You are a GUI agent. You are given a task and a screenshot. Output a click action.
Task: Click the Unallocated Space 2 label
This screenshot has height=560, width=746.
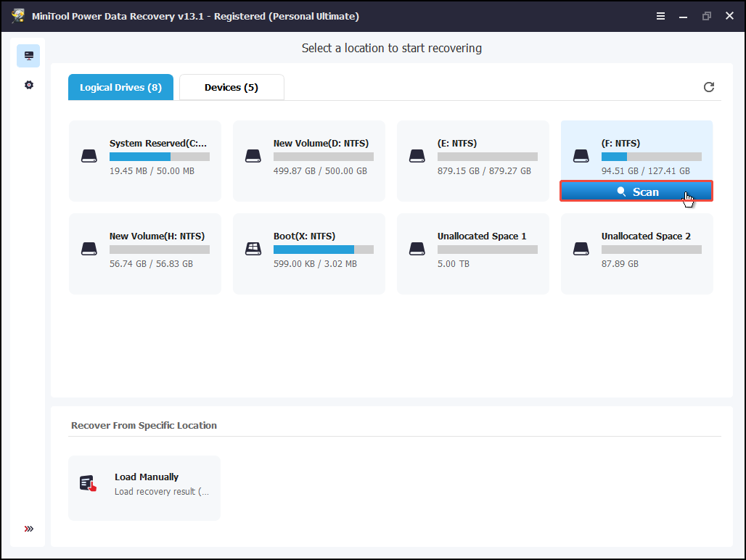click(x=646, y=236)
